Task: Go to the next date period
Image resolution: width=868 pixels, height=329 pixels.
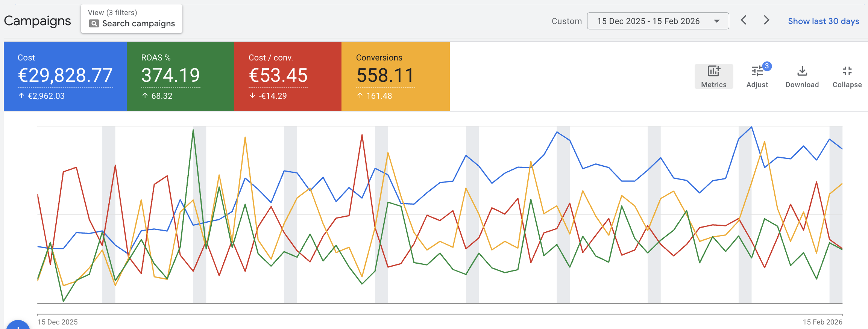Action: point(766,20)
